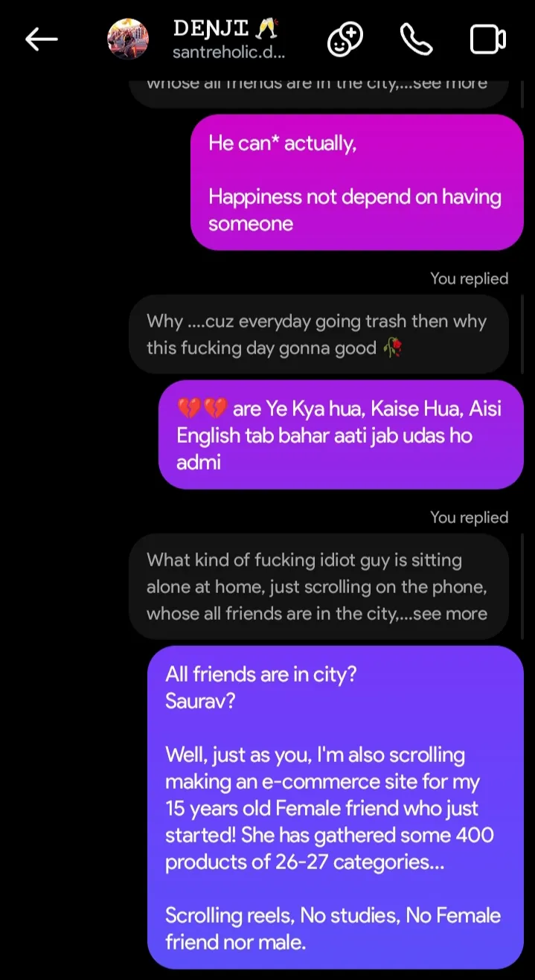
Task: Tap the "What kind of fucking idiot" quoted message
Action: [x=318, y=586]
